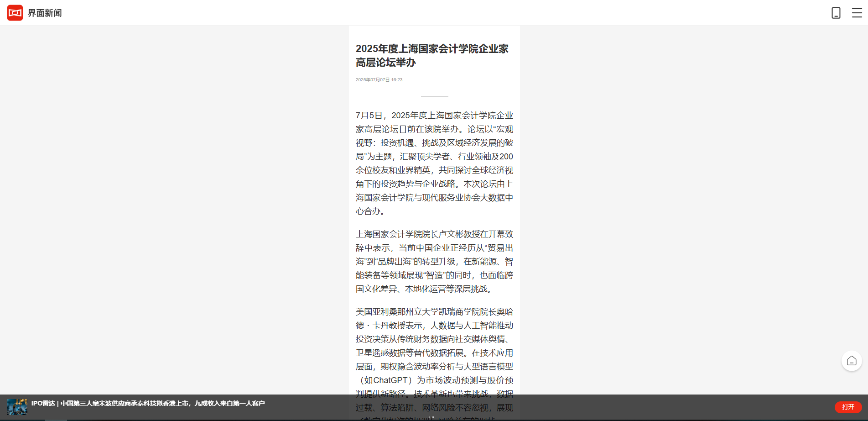The height and width of the screenshot is (421, 868).
Task: Click the publish timestamp 2025年07月07日 16:23
Action: [x=379, y=80]
